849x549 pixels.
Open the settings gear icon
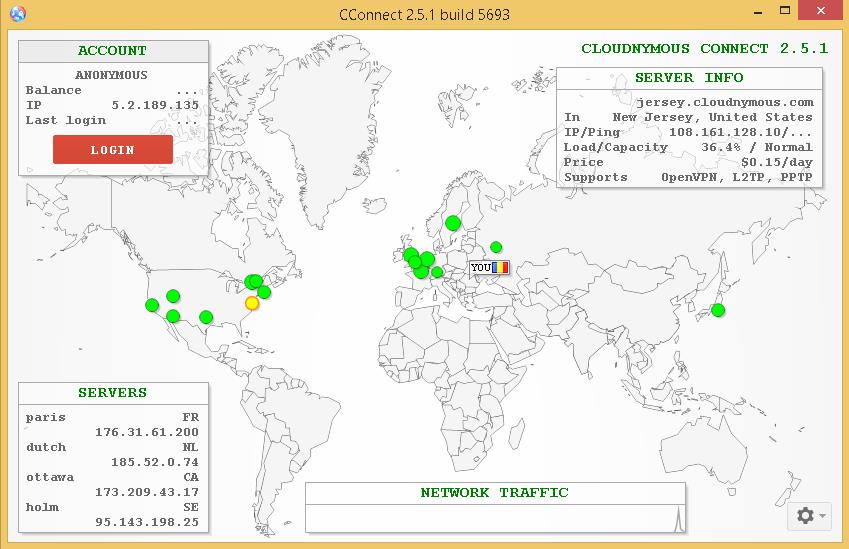805,515
